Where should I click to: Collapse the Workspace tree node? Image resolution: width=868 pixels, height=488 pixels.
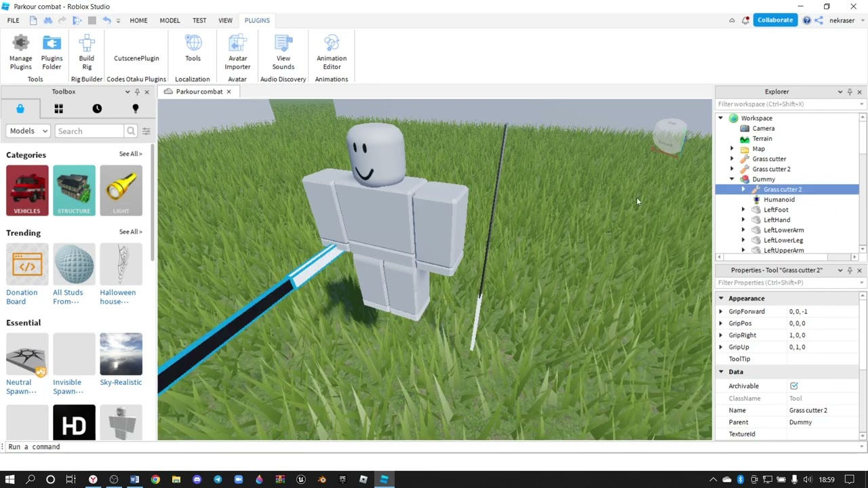721,118
